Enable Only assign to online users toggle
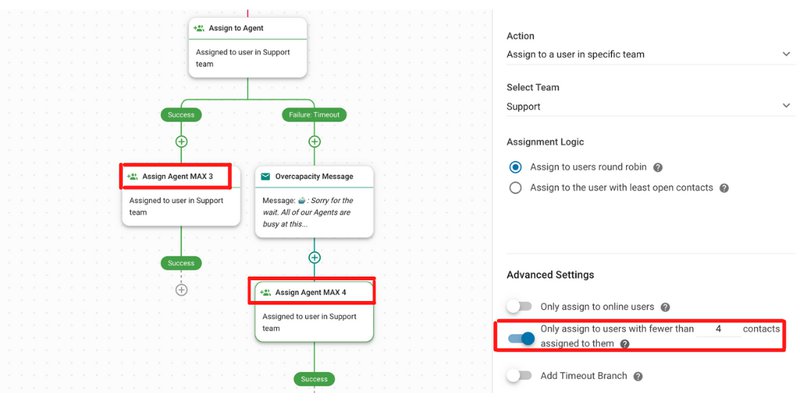The image size is (800, 407). tap(519, 307)
